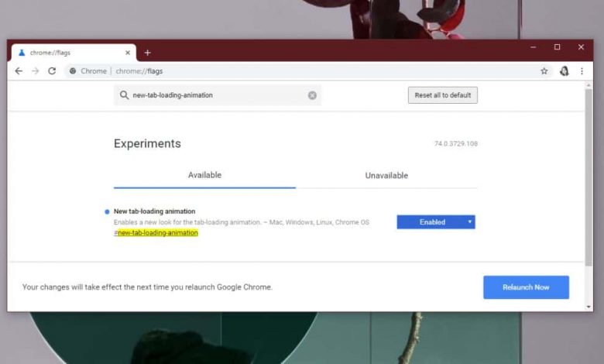Click Relaunch Now button

(526, 287)
